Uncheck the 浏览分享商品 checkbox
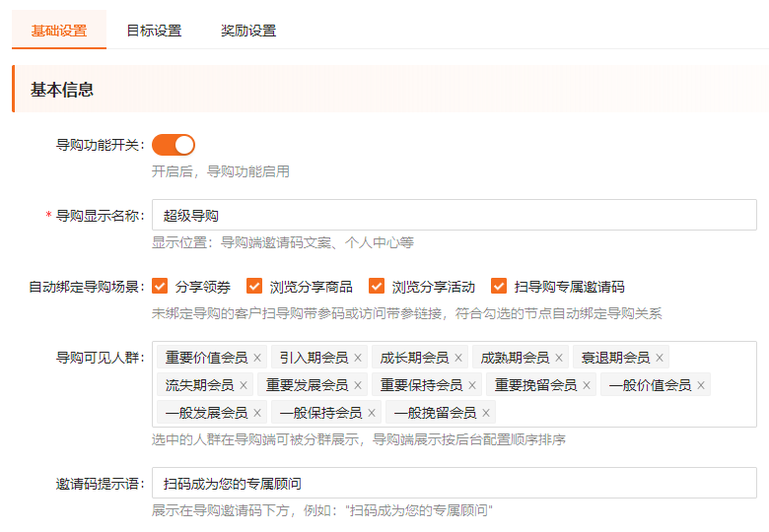Viewport: 769px width, 532px height. [254, 287]
